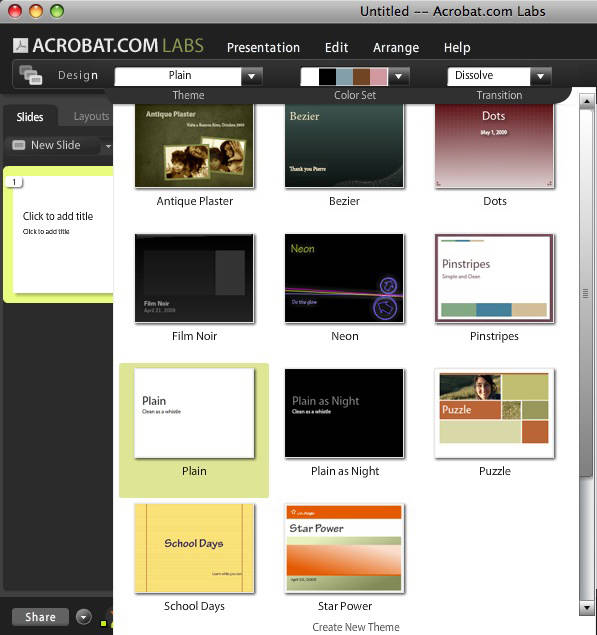Select the Neon theme thumbnail
This screenshot has width=597, height=635.
pyautogui.click(x=344, y=278)
